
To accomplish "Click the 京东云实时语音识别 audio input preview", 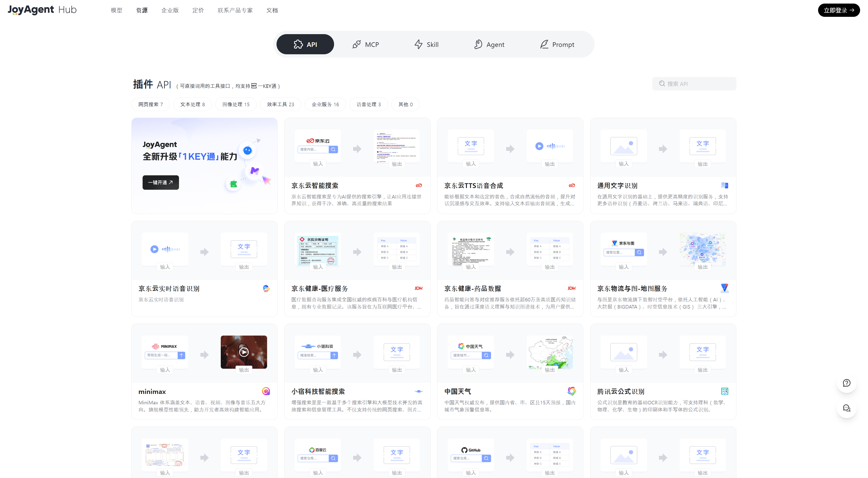I will 165,249.
